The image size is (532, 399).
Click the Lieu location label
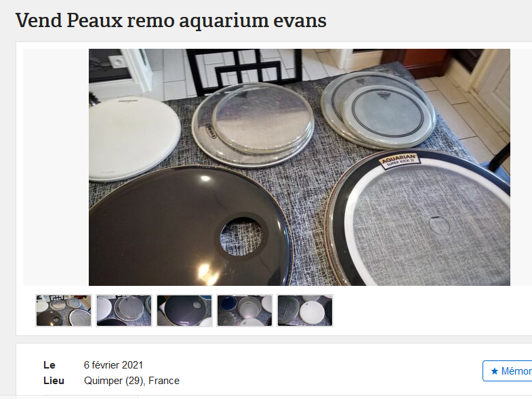pyautogui.click(x=54, y=381)
